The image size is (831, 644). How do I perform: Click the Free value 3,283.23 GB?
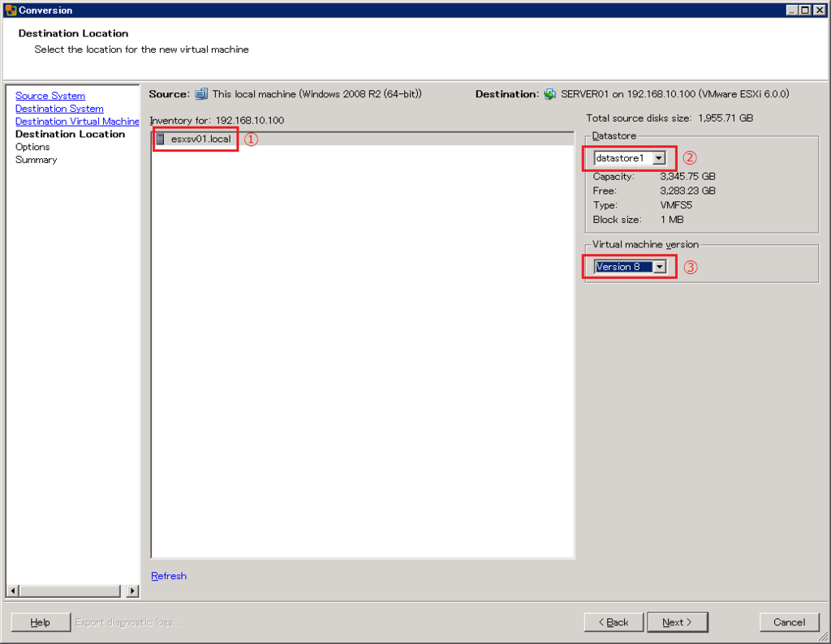[687, 191]
